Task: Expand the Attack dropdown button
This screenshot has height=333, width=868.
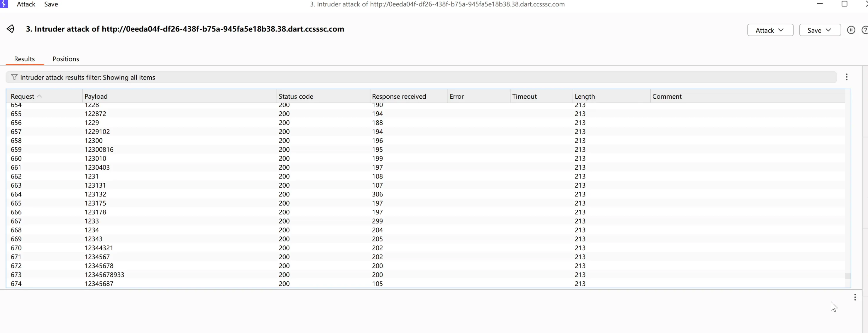Action: pos(770,30)
